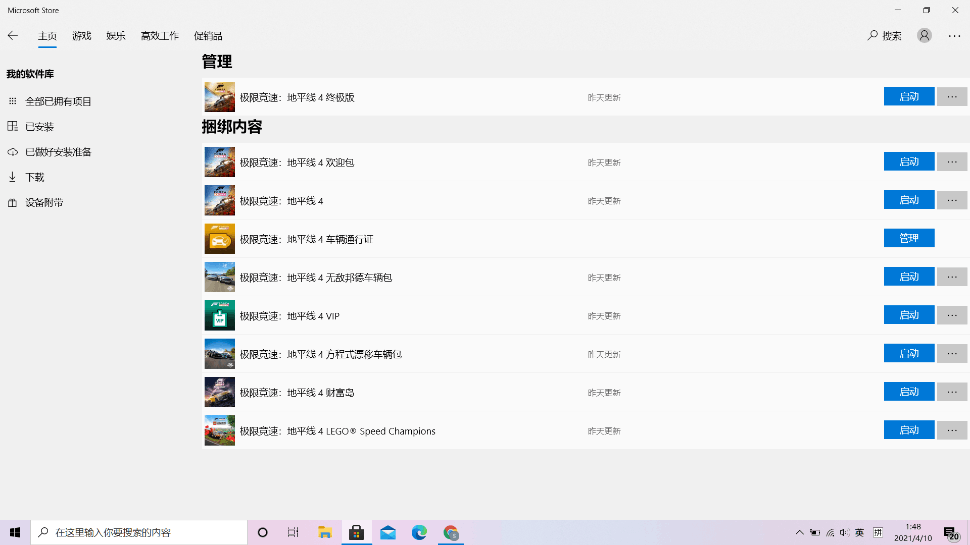Open more options for 地平线 4 欢迎包

point(952,161)
